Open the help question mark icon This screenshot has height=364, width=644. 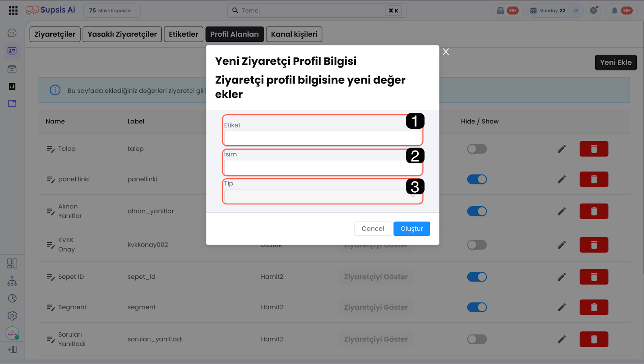point(593,10)
